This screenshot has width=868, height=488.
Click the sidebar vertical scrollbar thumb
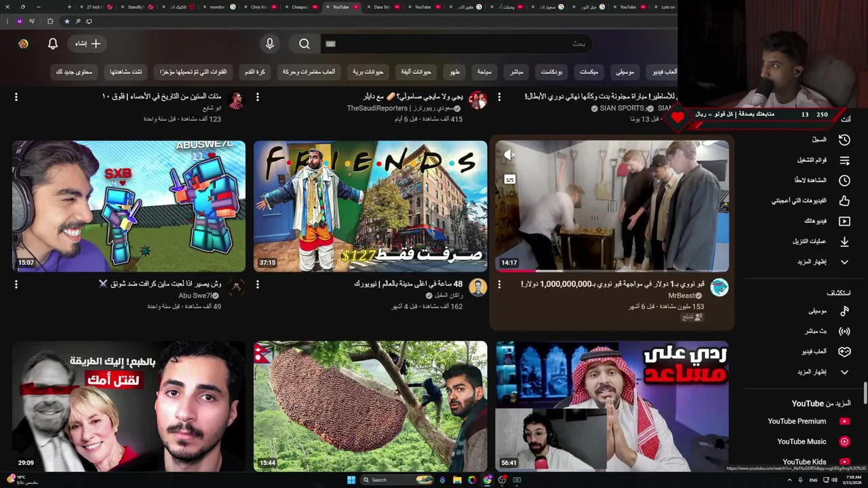865,392
